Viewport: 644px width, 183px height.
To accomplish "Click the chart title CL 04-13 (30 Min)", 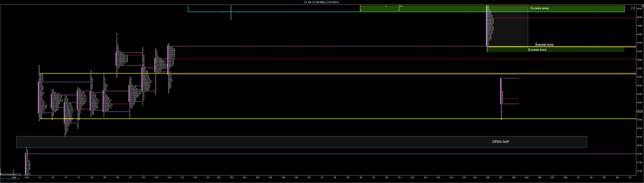I will click(x=315, y=2).
